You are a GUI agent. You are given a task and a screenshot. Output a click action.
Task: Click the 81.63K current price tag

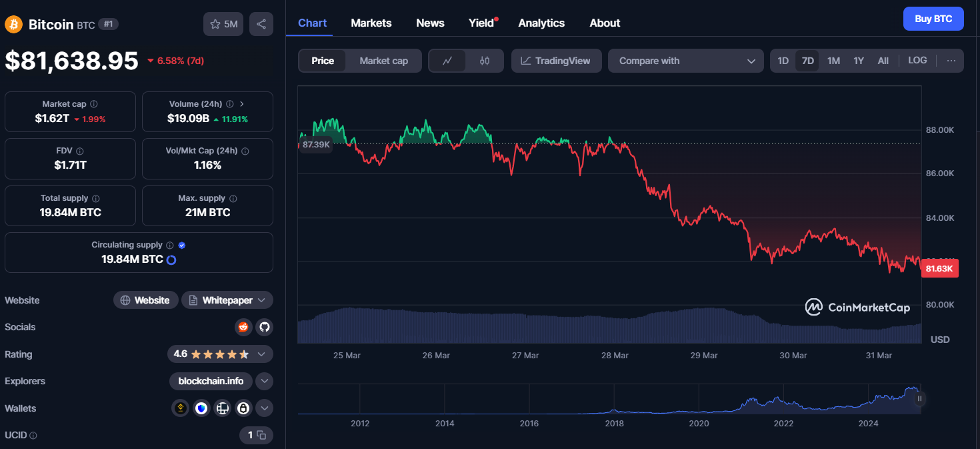pos(940,270)
